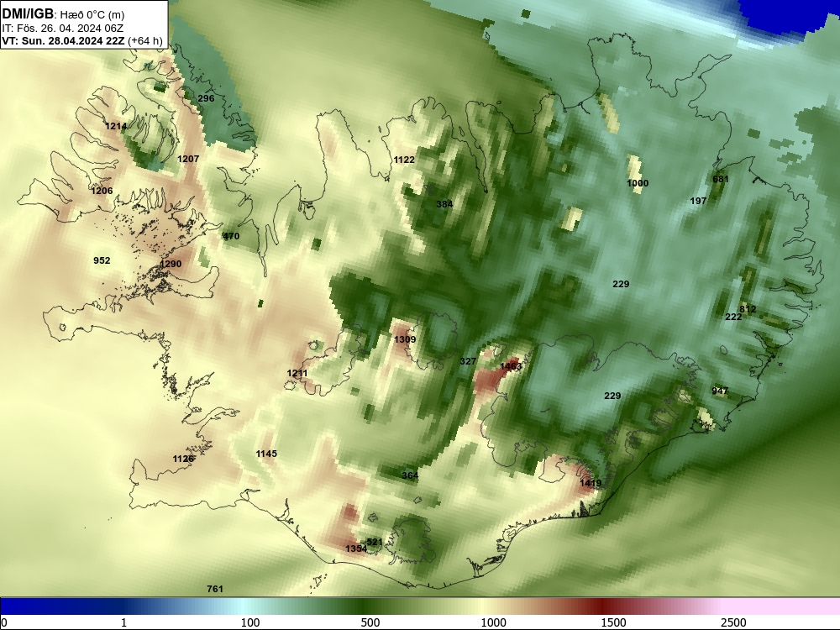Click the 364 value label
The height and width of the screenshot is (630, 840).
[x=410, y=475]
